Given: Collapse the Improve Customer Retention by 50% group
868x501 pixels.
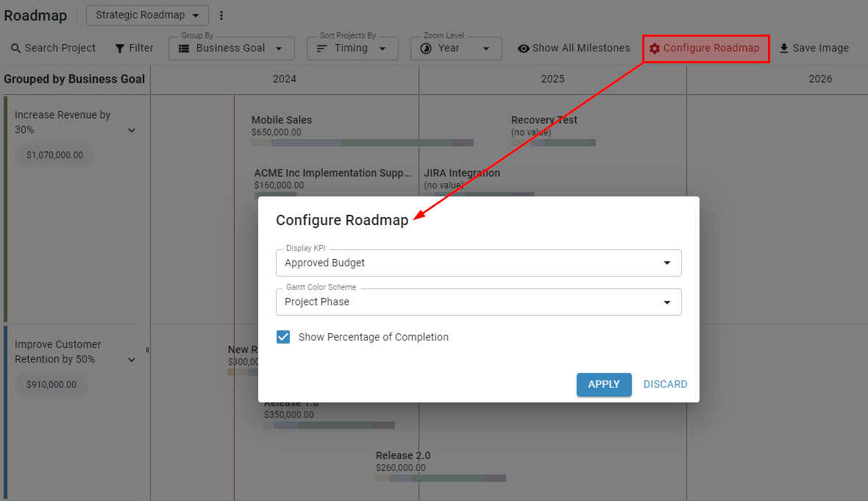Looking at the screenshot, I should pyautogui.click(x=132, y=359).
